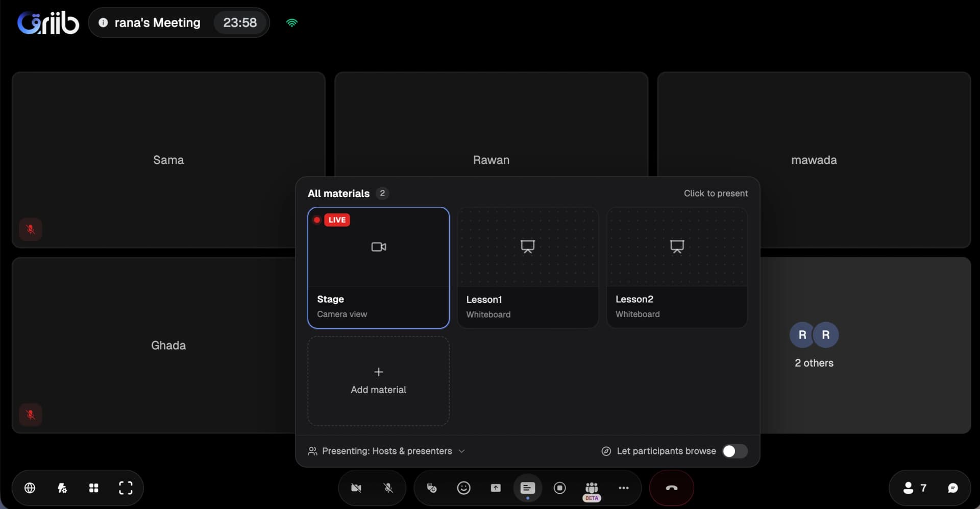Present the Lesson2 whiteboard
This screenshot has height=509, width=980.
(x=677, y=268)
